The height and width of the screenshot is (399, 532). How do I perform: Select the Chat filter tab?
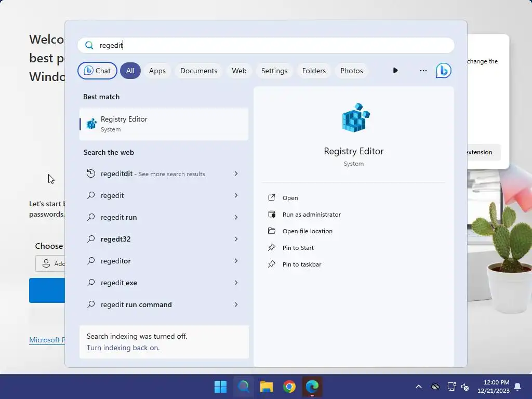point(97,71)
